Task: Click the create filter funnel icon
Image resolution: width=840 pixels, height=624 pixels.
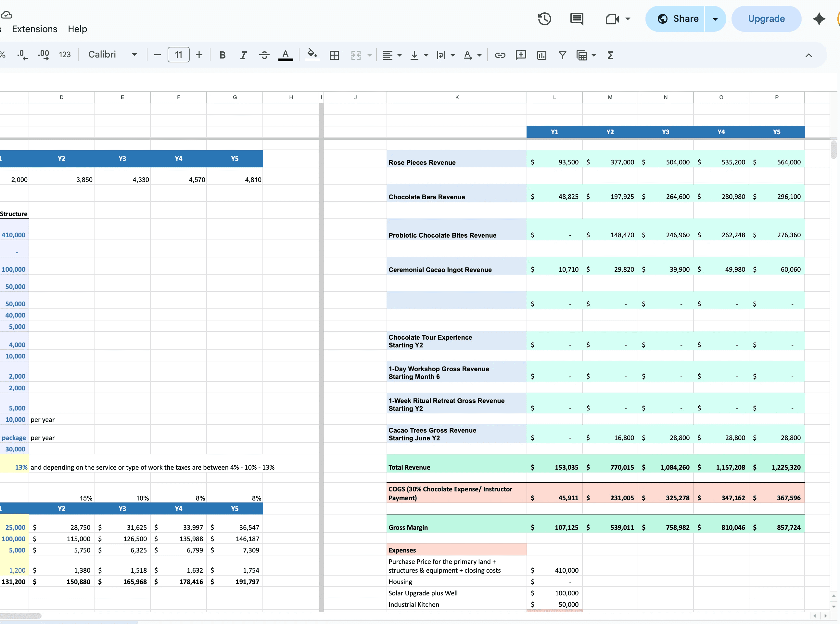Action: point(562,55)
